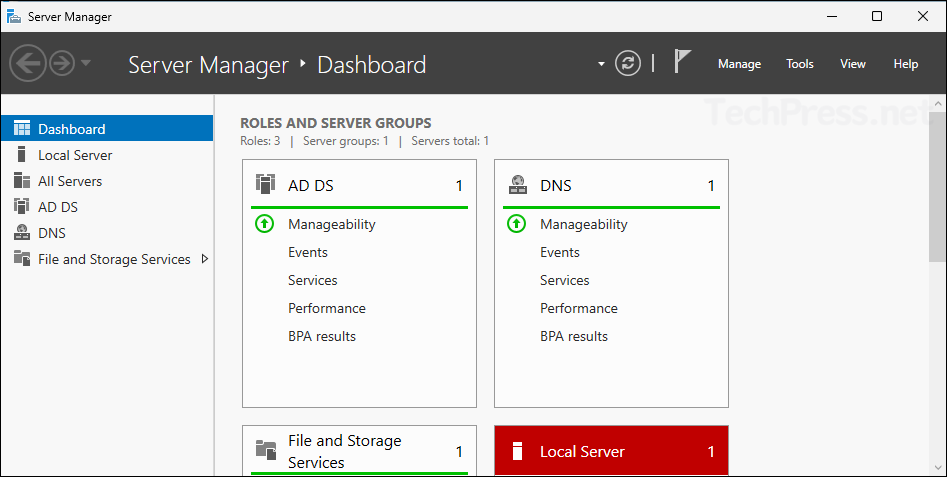Click the Server Manager title bar icon
Screen dimensions: 947x477
tap(13, 16)
